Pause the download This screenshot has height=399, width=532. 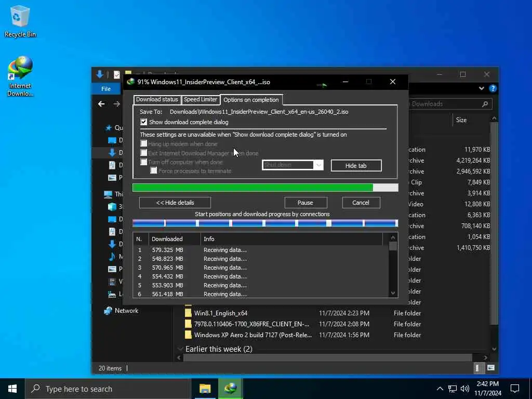click(305, 203)
